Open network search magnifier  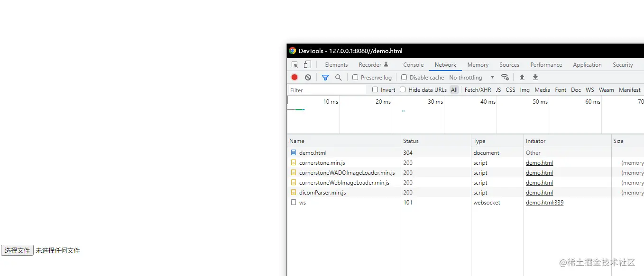click(x=339, y=77)
